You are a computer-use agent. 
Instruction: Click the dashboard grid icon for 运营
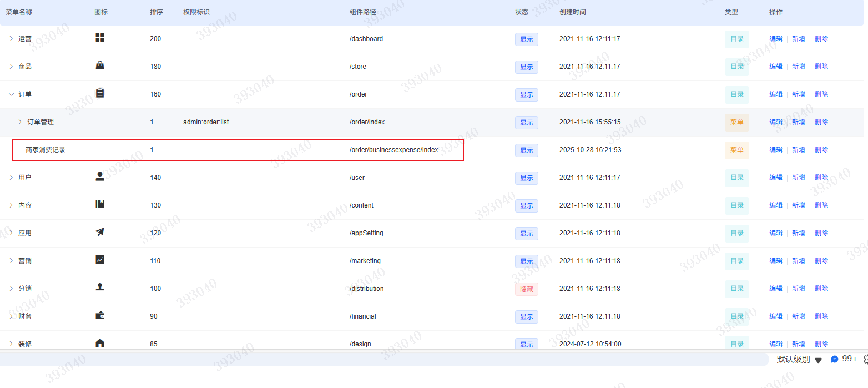tap(100, 38)
